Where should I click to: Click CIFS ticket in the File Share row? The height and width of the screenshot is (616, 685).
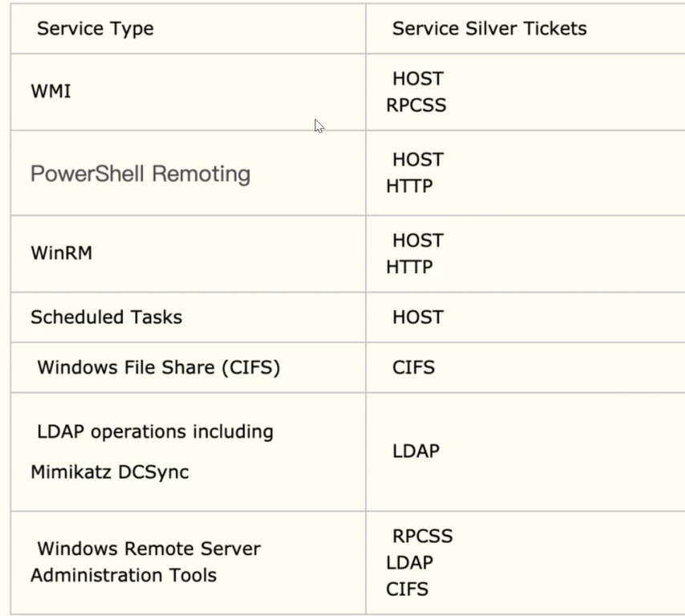coord(413,367)
